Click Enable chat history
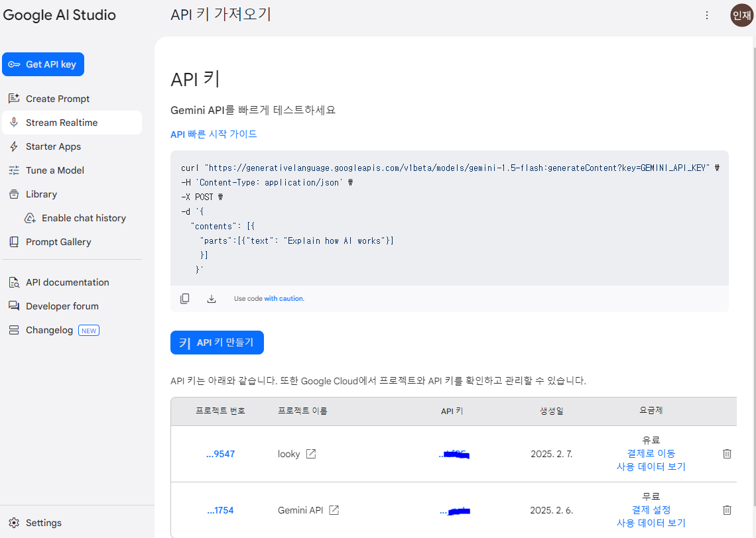Screen dimensions: 756x538 [84, 218]
